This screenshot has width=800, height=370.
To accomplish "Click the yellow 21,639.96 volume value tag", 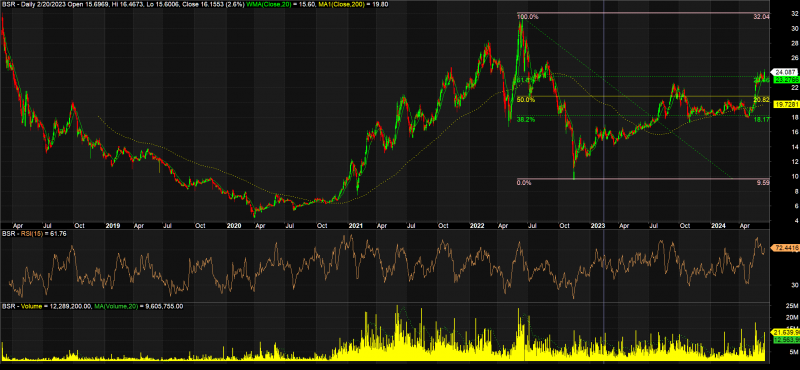I will point(786,332).
